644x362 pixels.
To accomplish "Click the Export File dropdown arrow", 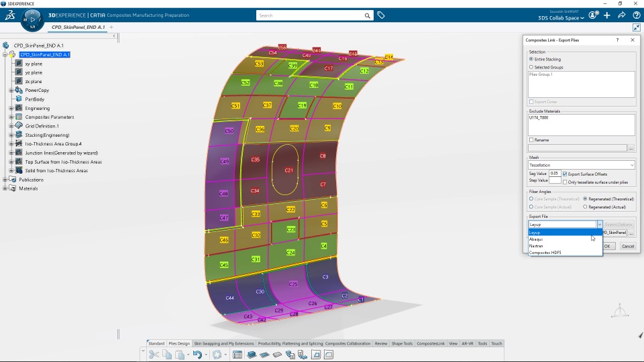I will (x=600, y=225).
